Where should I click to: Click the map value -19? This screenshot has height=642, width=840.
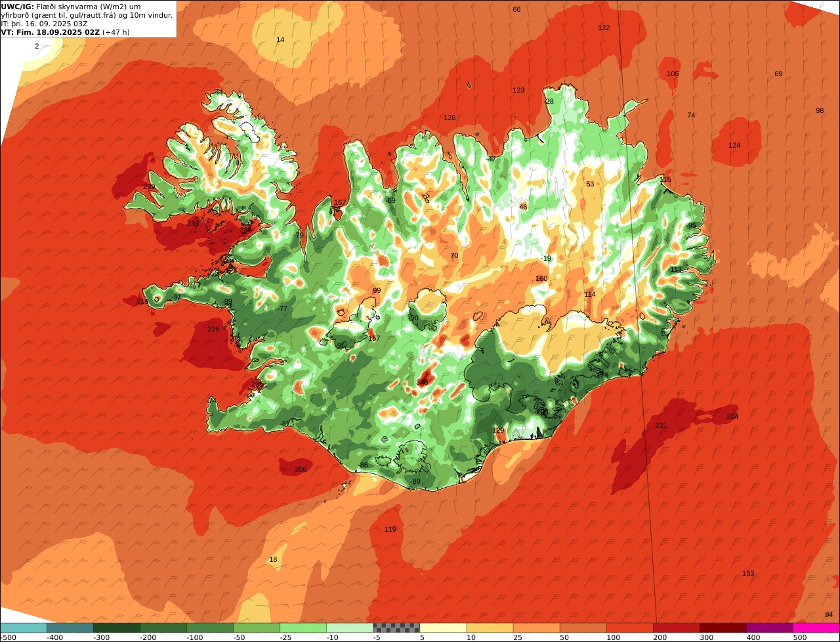pos(546,258)
